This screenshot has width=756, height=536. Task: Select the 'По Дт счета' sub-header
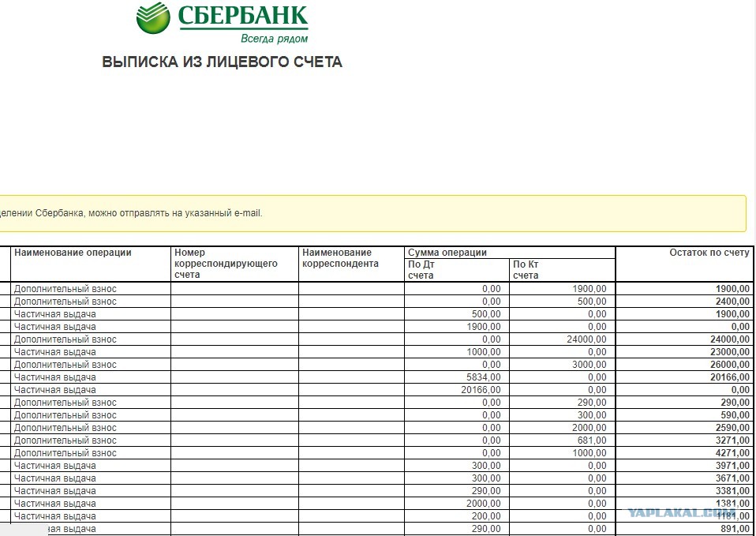pyautogui.click(x=421, y=270)
